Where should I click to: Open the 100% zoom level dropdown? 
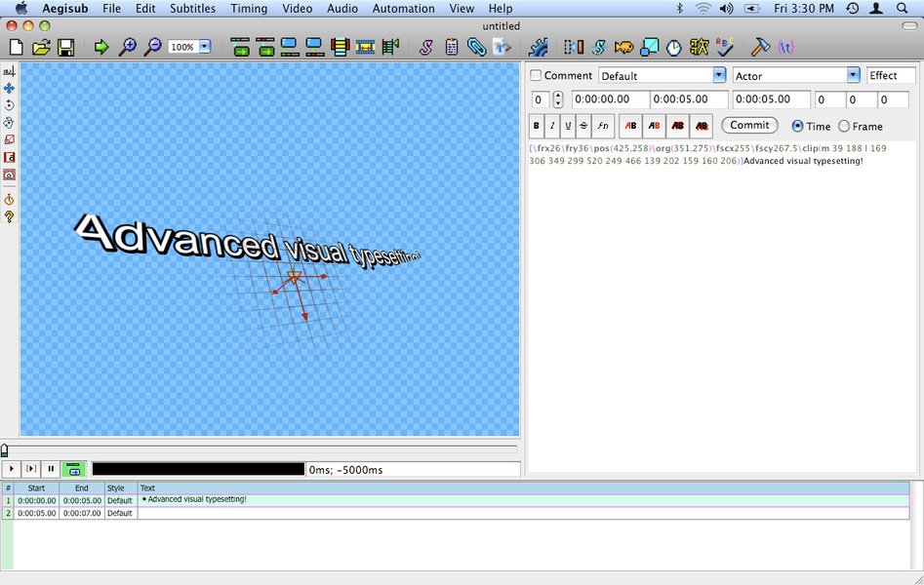pos(205,47)
